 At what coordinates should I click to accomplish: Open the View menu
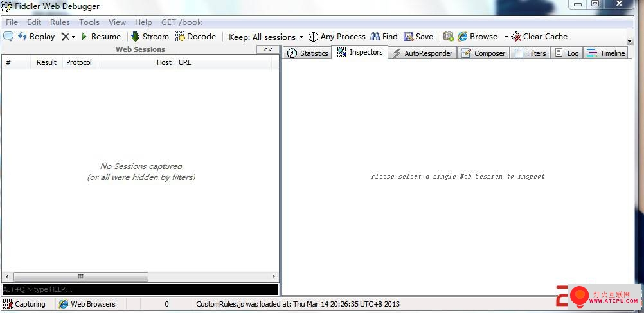coord(117,22)
